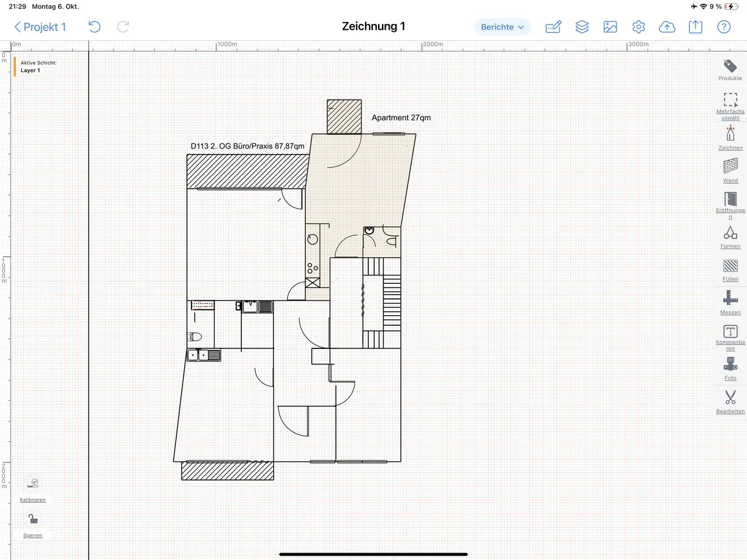Select the Messen measure tool
747x560 pixels.
point(730,302)
